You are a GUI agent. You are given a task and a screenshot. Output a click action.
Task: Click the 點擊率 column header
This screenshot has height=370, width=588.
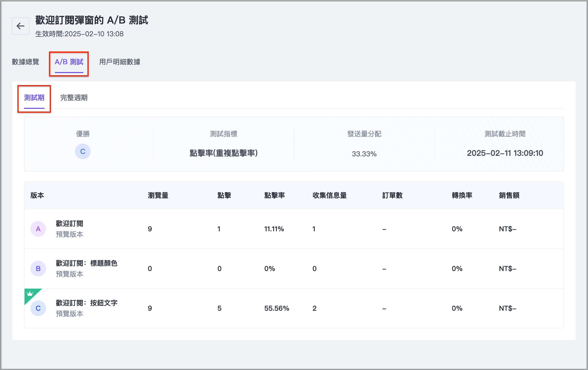point(274,196)
